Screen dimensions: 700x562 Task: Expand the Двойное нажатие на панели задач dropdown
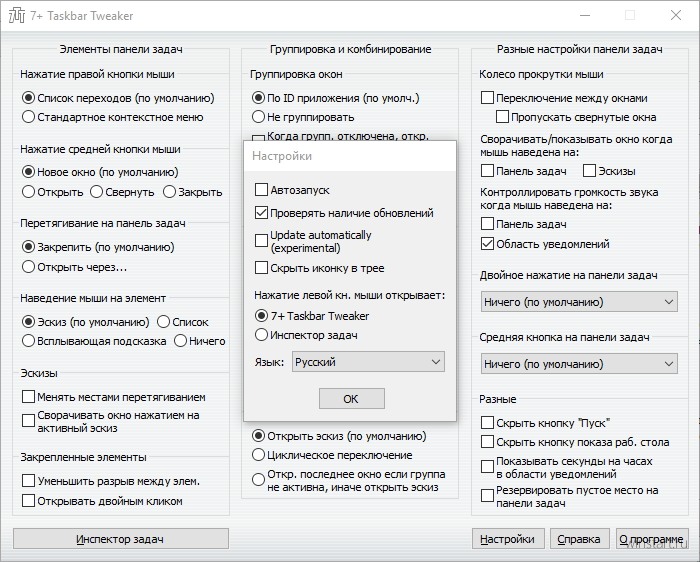coord(579,302)
